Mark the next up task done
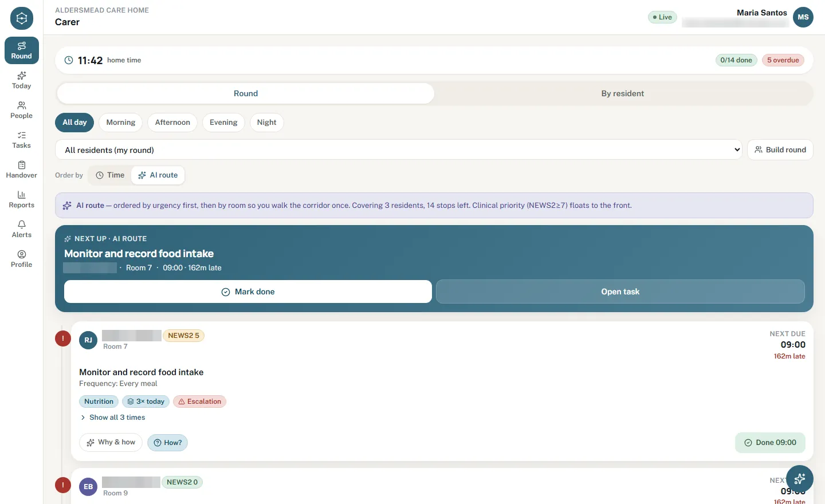The image size is (825, 504). pos(248,292)
